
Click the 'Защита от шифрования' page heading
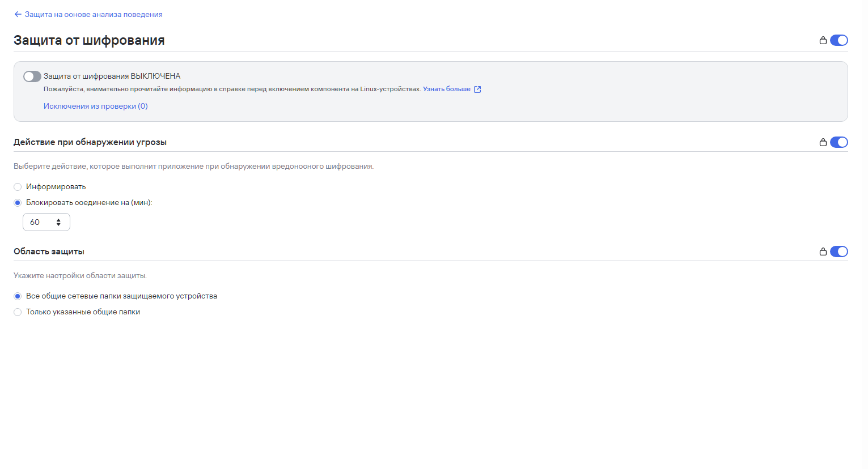[89, 40]
